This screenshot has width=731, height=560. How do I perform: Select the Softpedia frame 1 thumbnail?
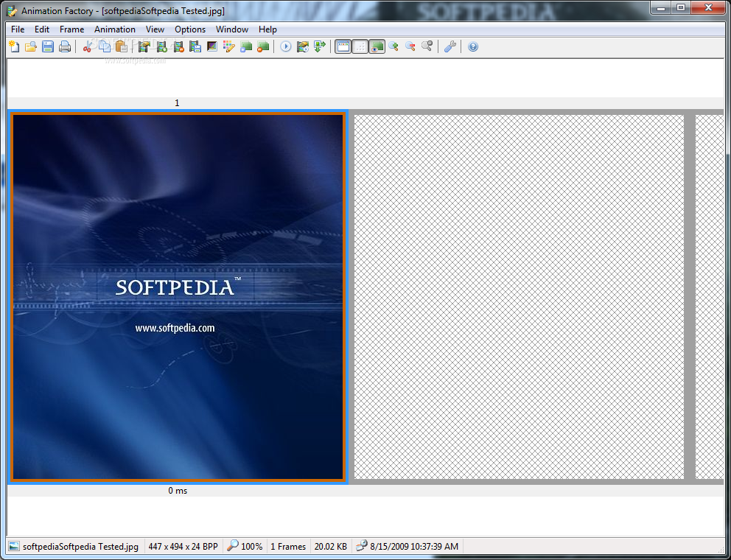coord(178,297)
